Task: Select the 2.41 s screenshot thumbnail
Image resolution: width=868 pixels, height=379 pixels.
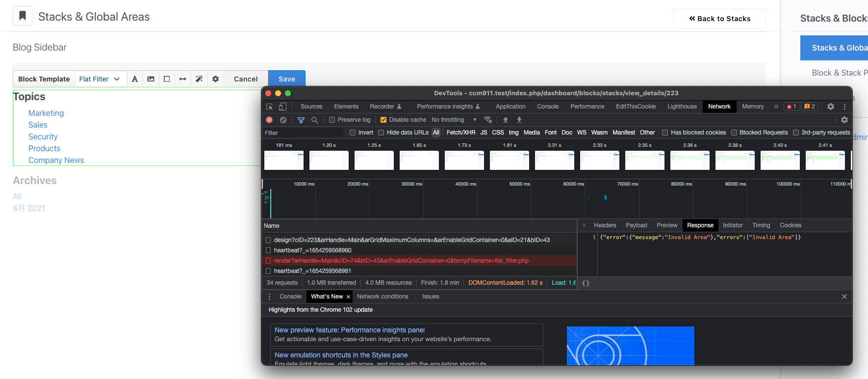Action: [825, 160]
